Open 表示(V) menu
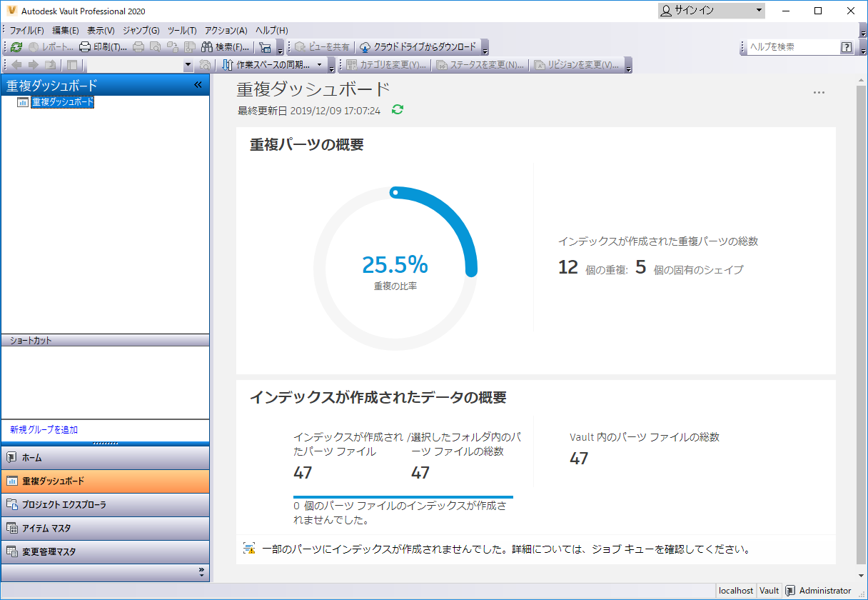This screenshot has width=868, height=600. pyautogui.click(x=101, y=31)
